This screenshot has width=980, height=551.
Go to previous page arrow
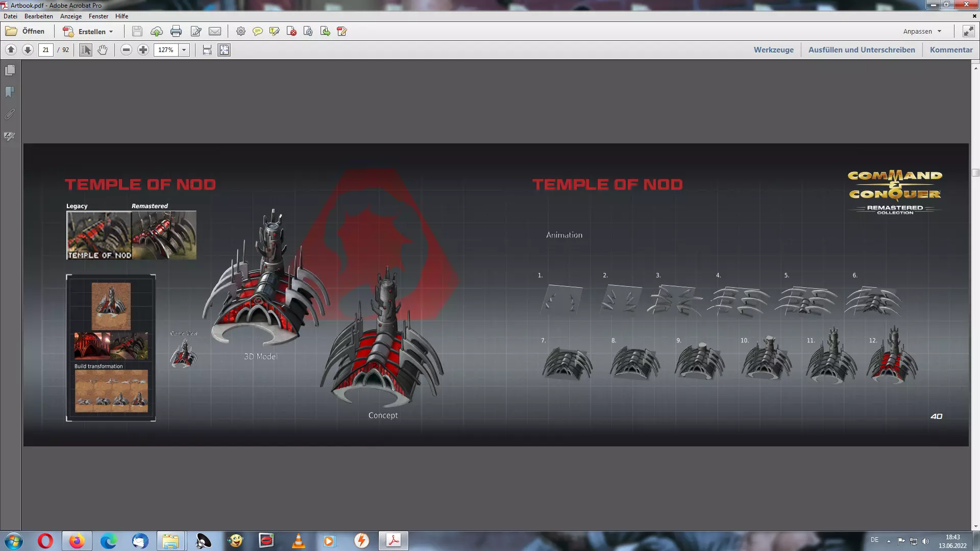[11, 50]
